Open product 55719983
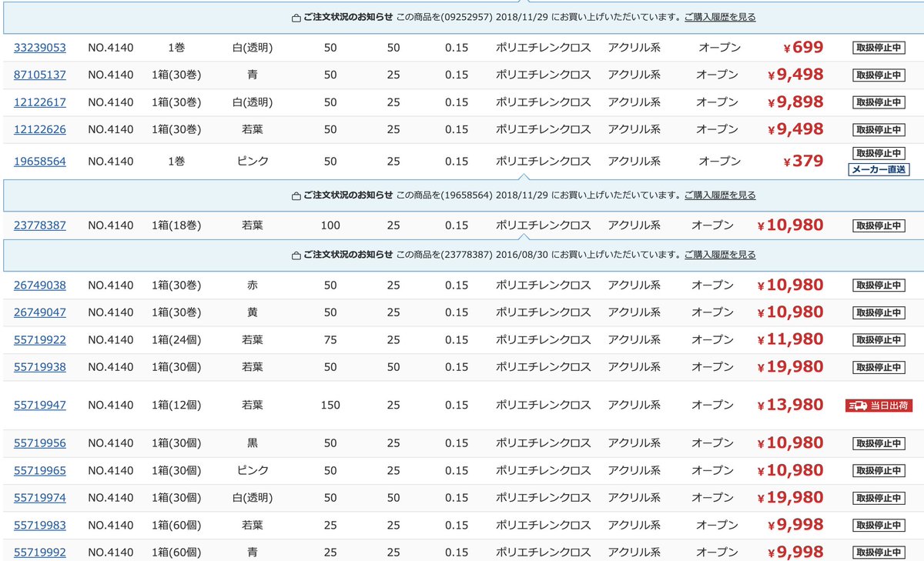924x561 pixels. [x=40, y=525]
